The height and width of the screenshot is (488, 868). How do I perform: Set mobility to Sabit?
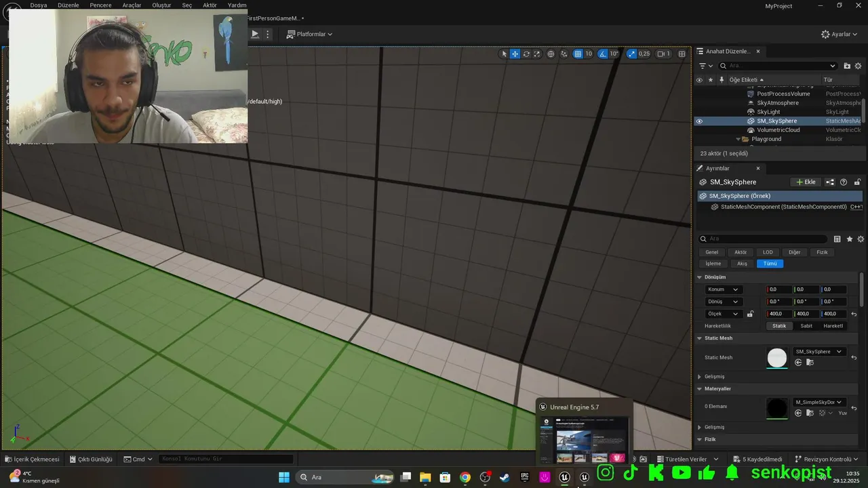[806, 326]
